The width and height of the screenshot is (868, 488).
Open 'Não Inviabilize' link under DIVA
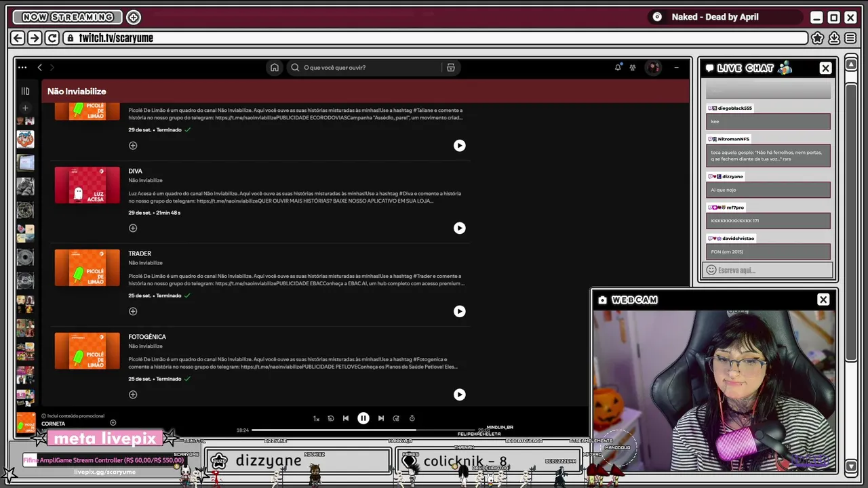[146, 180]
